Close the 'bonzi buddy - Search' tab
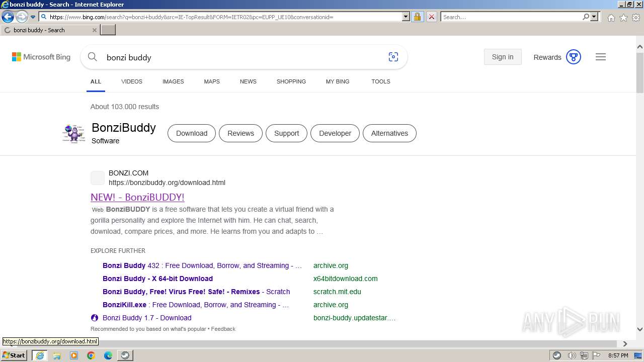644x362 pixels. 94,30
